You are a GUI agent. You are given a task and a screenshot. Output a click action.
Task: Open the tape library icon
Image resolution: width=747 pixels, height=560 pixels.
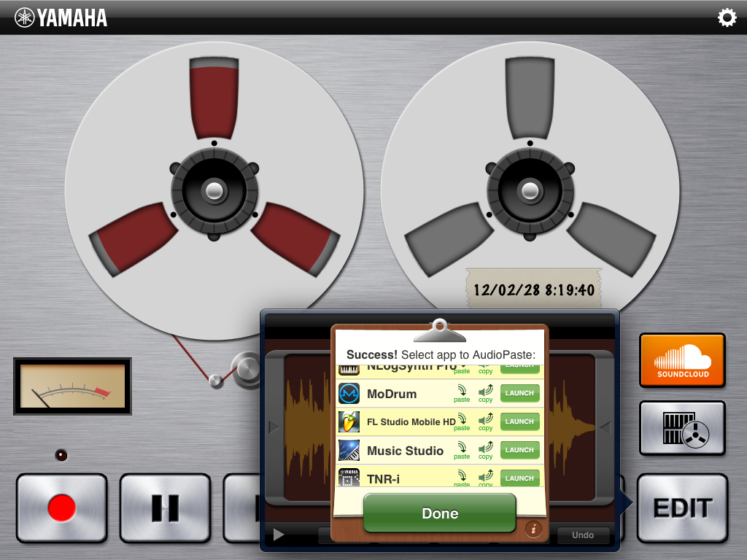(682, 427)
